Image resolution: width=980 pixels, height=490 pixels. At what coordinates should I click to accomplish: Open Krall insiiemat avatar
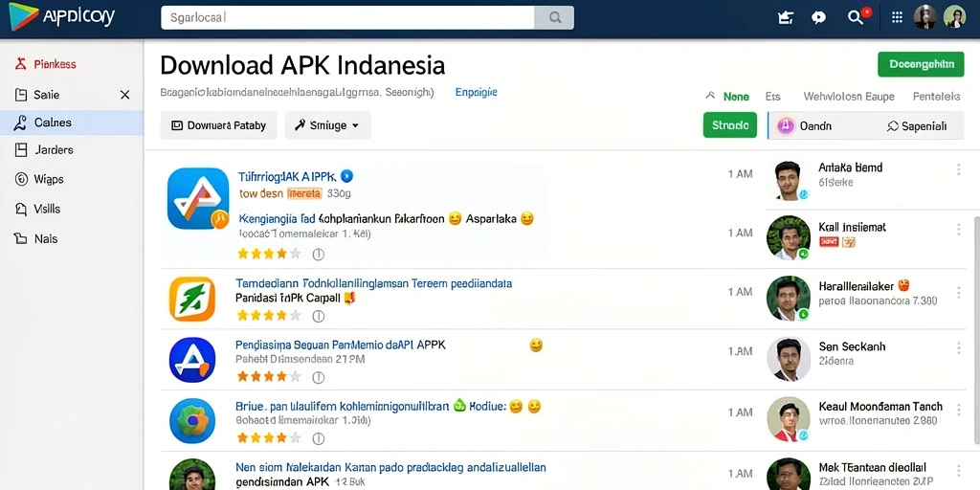(x=789, y=237)
